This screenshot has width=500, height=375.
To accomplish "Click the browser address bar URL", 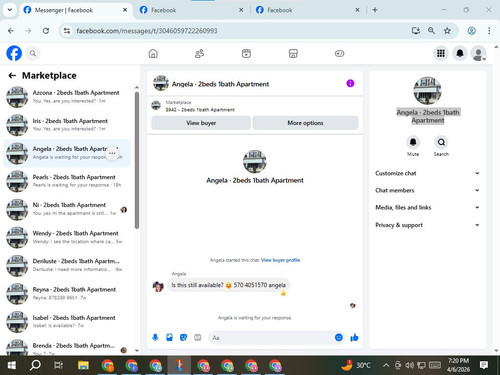I will 147,31.
